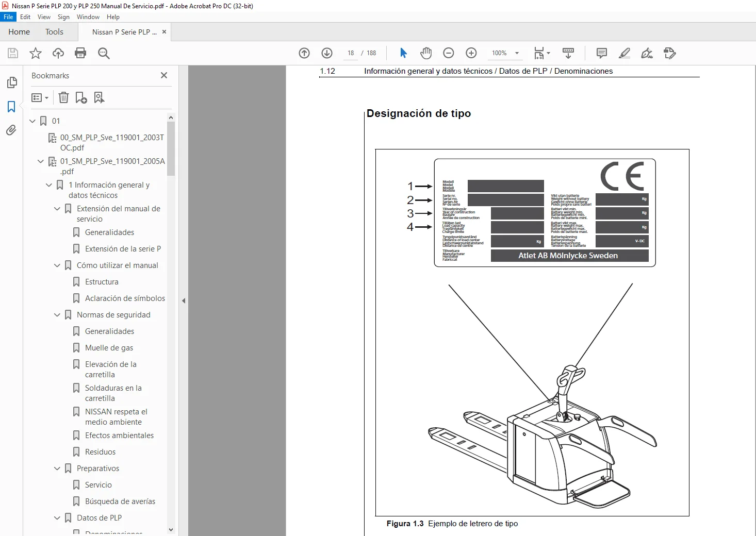Click bookmarks scrollbar up arrow
The image size is (756, 536).
pos(171,118)
